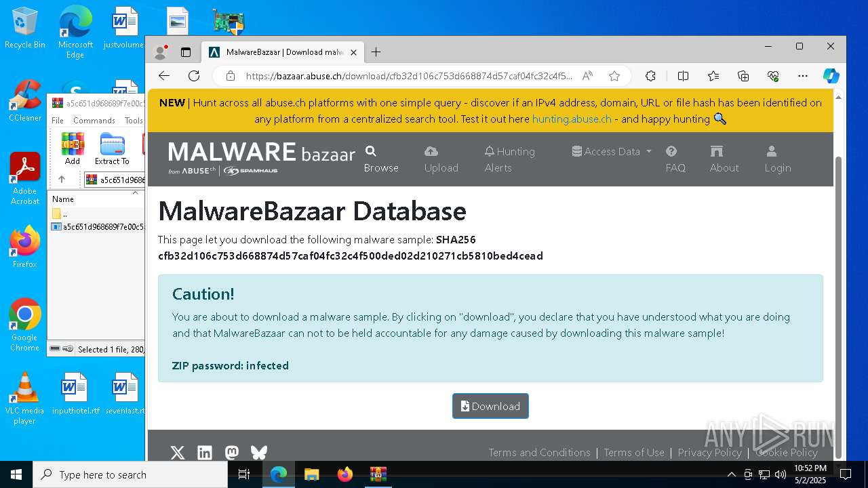The width and height of the screenshot is (868, 488).
Task: Switch to WinRAR on the taskbar
Action: click(378, 474)
